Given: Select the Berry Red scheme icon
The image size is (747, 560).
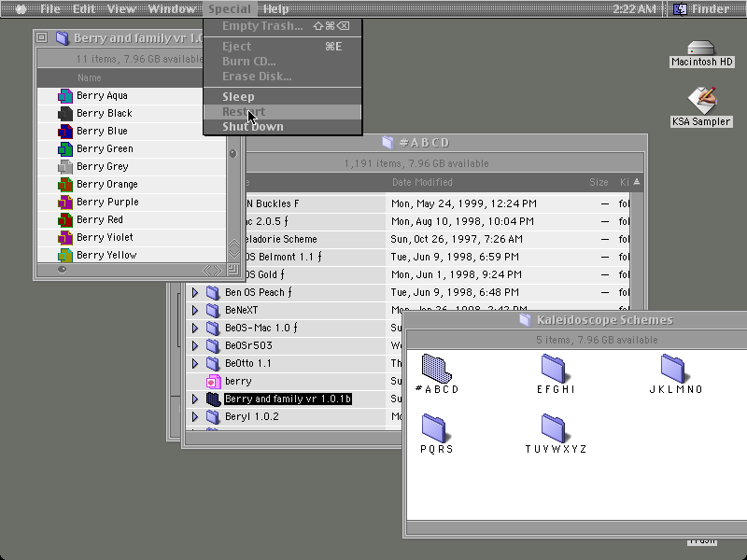Looking at the screenshot, I should pos(65,220).
